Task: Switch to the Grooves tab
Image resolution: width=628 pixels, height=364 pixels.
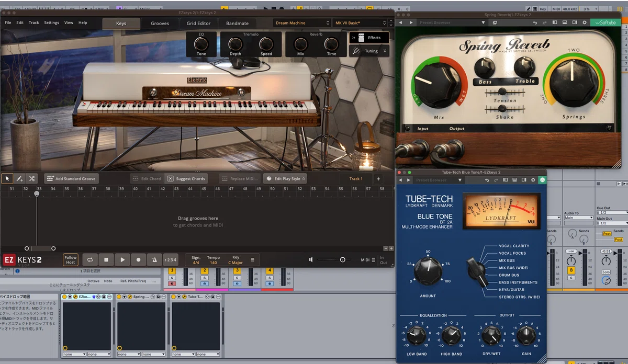Action: click(x=160, y=23)
